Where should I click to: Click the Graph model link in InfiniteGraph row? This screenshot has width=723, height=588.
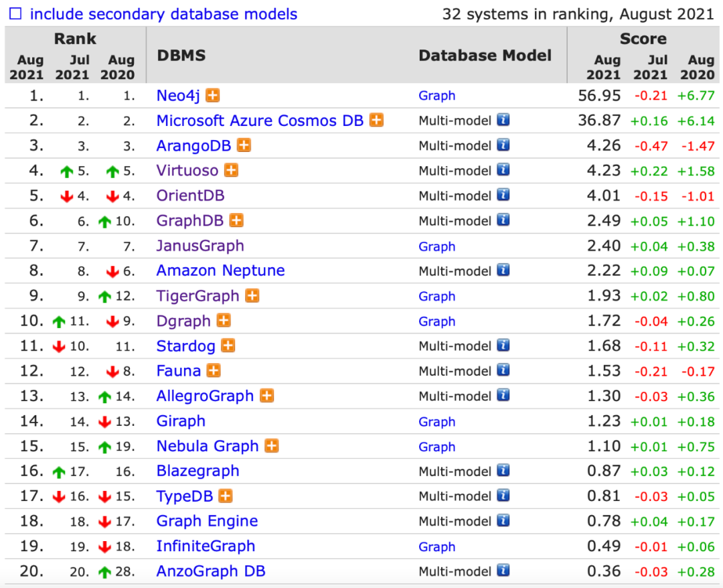tap(436, 546)
